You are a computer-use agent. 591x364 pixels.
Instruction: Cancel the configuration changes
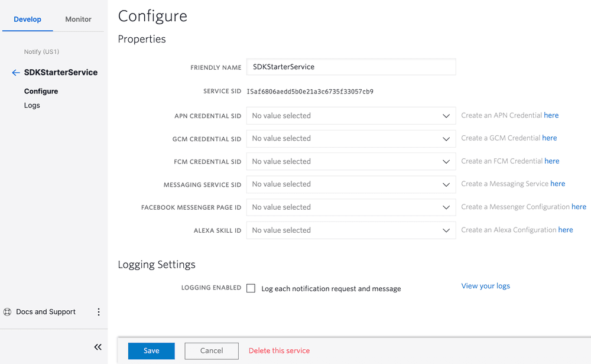[211, 350]
